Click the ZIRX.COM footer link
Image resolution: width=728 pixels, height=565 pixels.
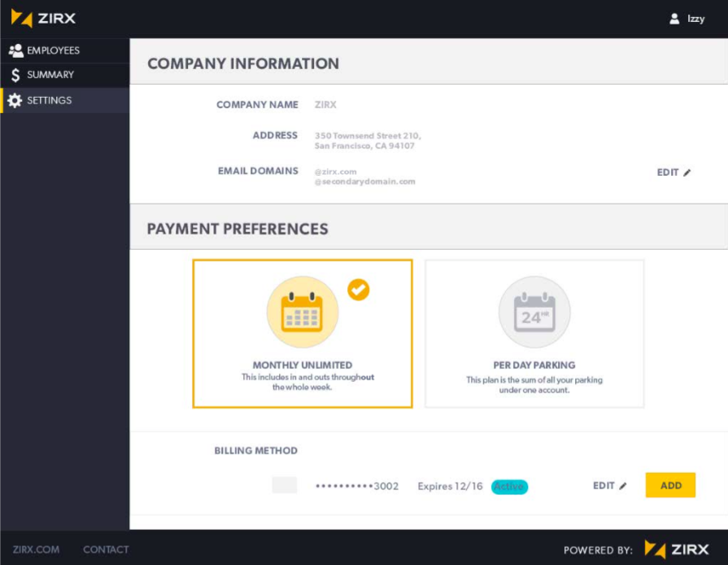[37, 550]
